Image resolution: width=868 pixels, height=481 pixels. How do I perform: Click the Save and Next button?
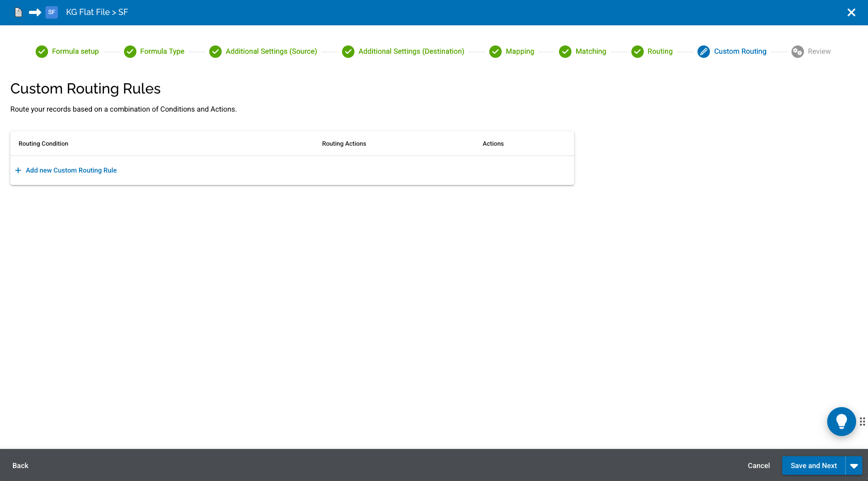pos(814,466)
